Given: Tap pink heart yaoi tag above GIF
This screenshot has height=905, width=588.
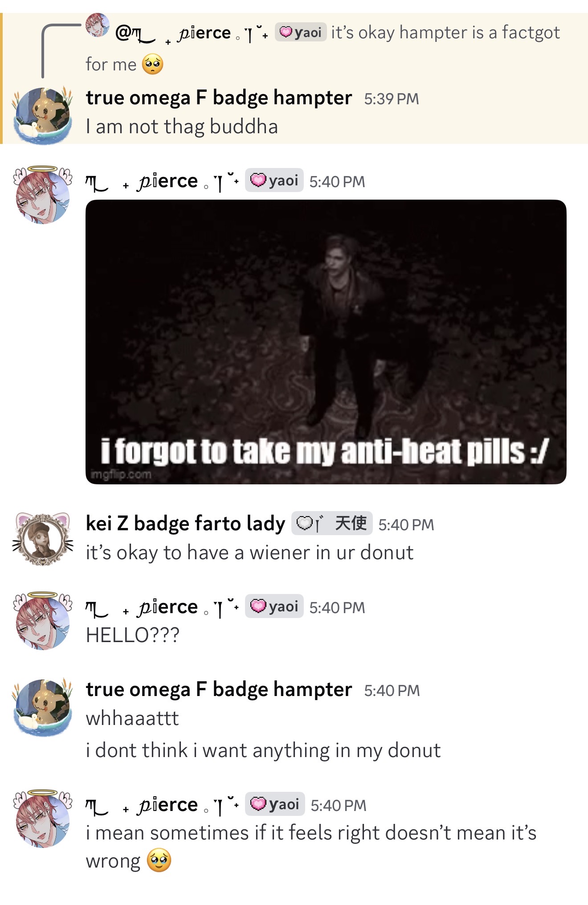Looking at the screenshot, I should click(x=274, y=180).
